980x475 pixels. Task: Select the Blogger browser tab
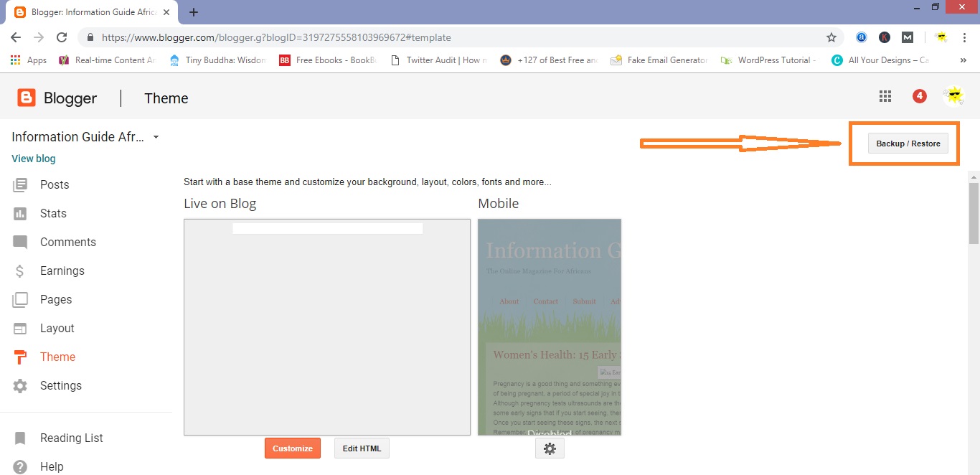tap(92, 12)
